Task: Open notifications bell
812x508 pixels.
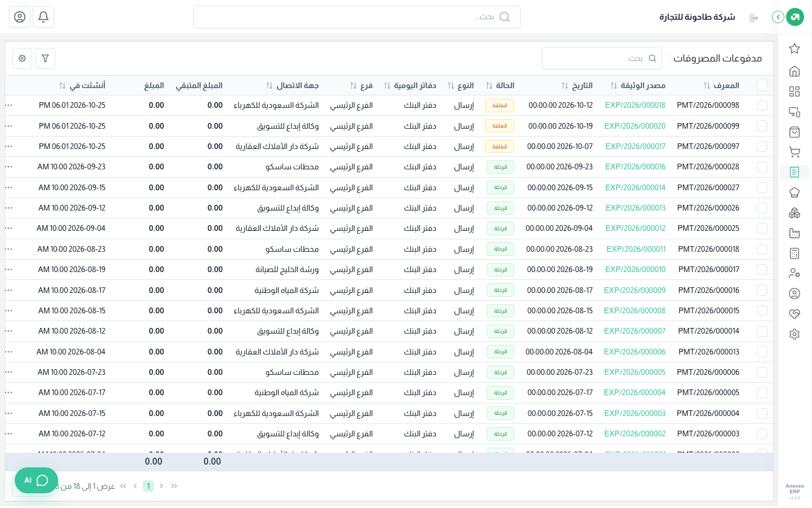Action: click(x=43, y=17)
